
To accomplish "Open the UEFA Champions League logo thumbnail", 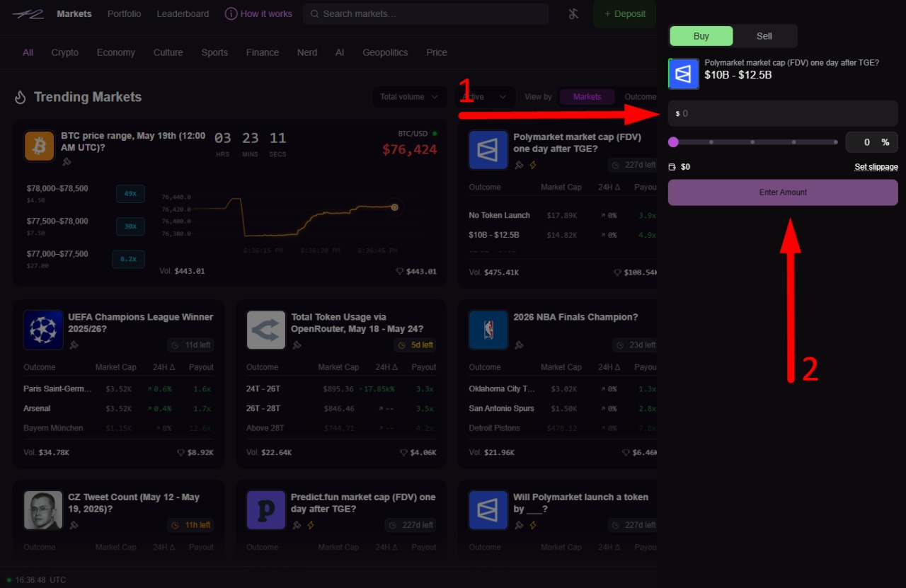I will (x=43, y=330).
